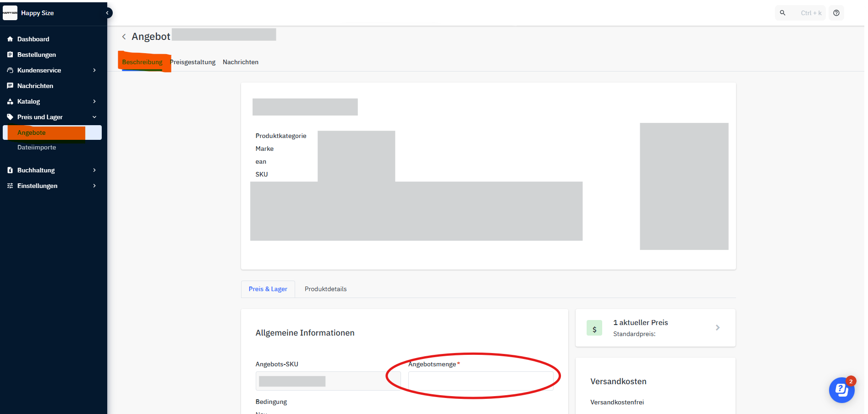Open the Nachrichten tab of the offer
The width and height of the screenshot is (868, 414).
point(241,62)
